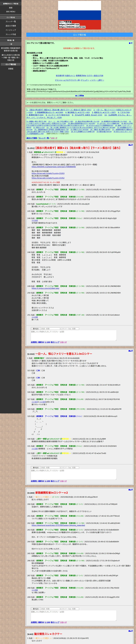136x644 pixels.
Task: Open the diamond.jp article link in post 262
Action: [x=58, y=525]
